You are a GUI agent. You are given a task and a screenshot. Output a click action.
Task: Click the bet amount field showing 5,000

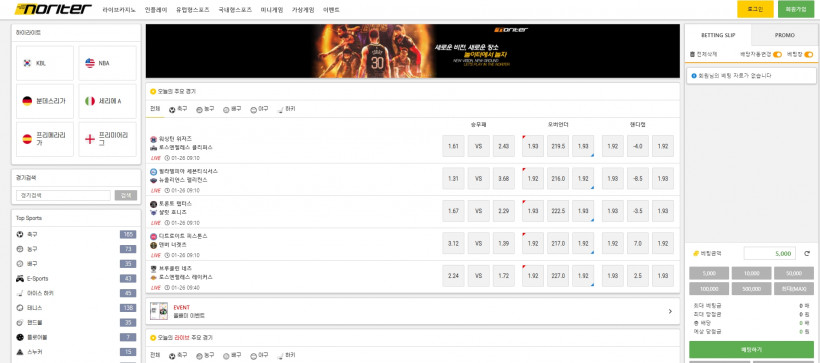pos(770,253)
